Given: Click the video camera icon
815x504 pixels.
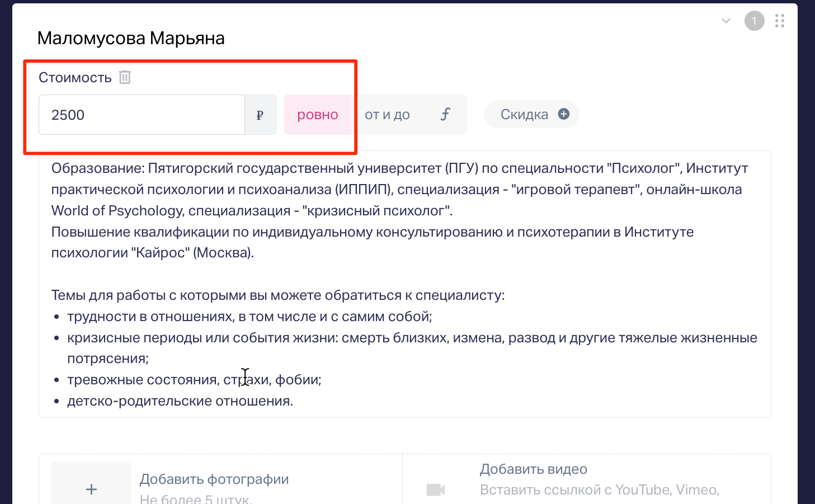Looking at the screenshot, I should 435,490.
